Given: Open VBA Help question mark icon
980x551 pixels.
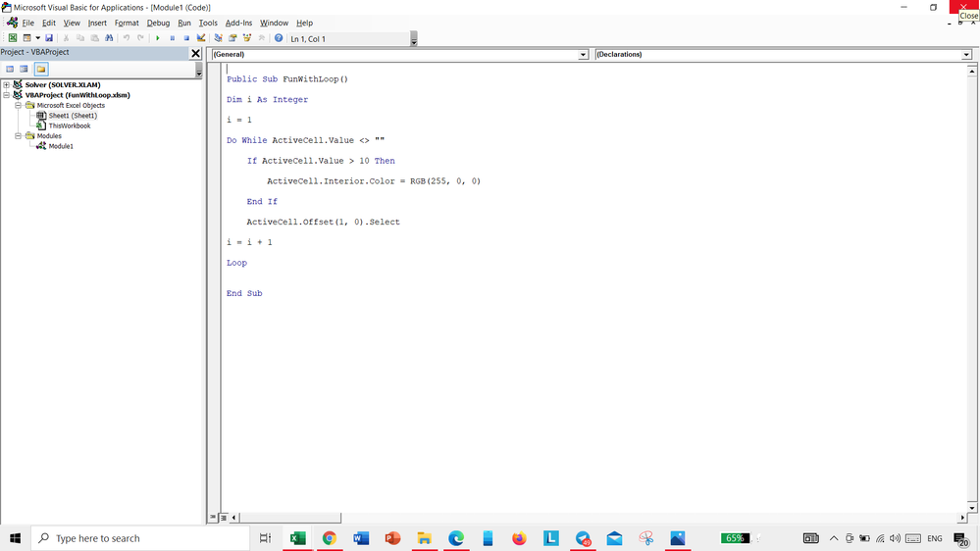Looking at the screenshot, I should tap(279, 38).
